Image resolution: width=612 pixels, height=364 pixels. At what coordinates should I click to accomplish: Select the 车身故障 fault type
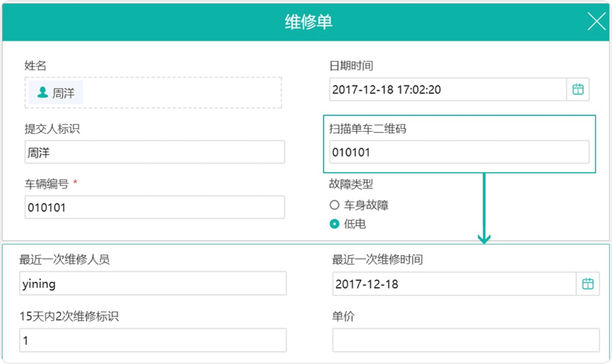334,205
